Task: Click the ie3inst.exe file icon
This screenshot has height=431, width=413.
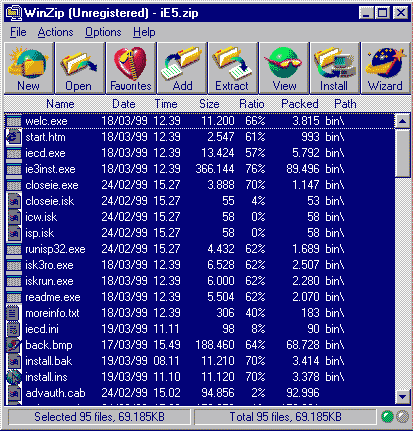Action: tap(14, 169)
